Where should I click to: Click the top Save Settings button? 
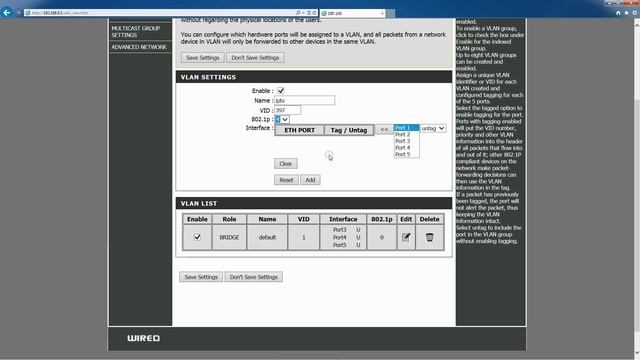click(x=203, y=58)
